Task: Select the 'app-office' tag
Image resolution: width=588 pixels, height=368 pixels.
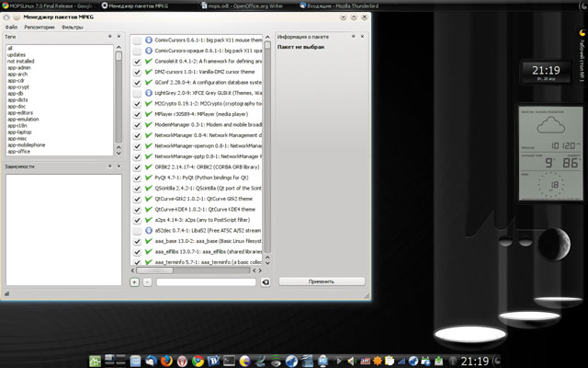Action: (18, 151)
